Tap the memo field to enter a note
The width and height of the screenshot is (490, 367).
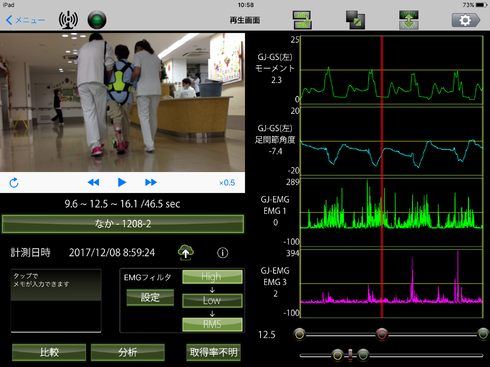(x=56, y=301)
